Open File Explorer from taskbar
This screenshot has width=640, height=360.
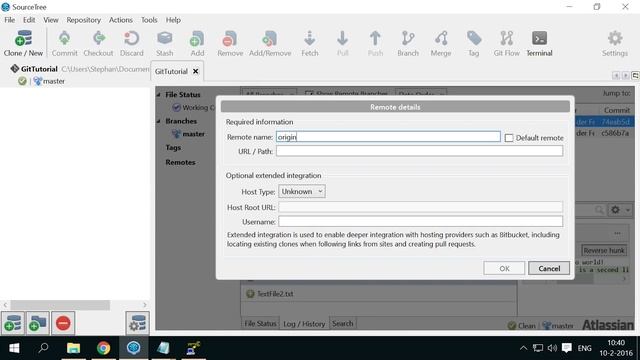point(73,348)
